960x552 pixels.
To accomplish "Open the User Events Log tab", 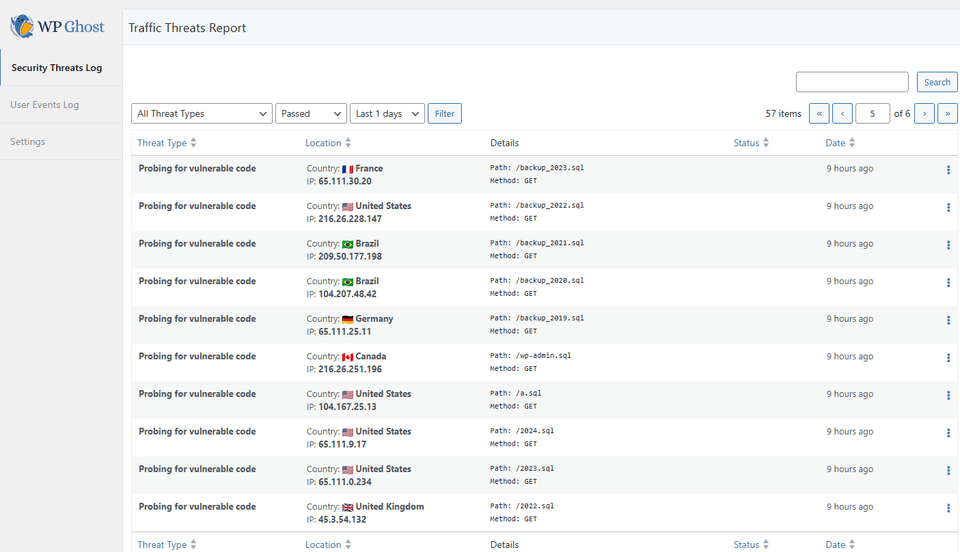I will coord(45,105).
